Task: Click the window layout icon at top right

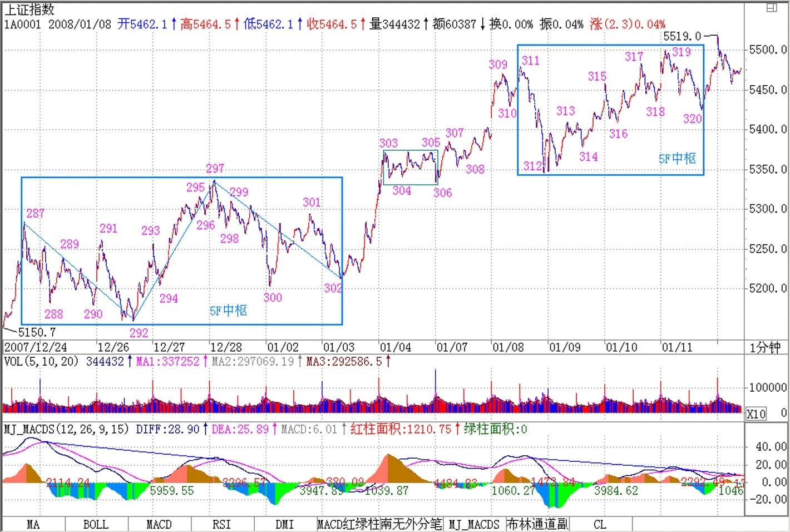Action: point(772,8)
